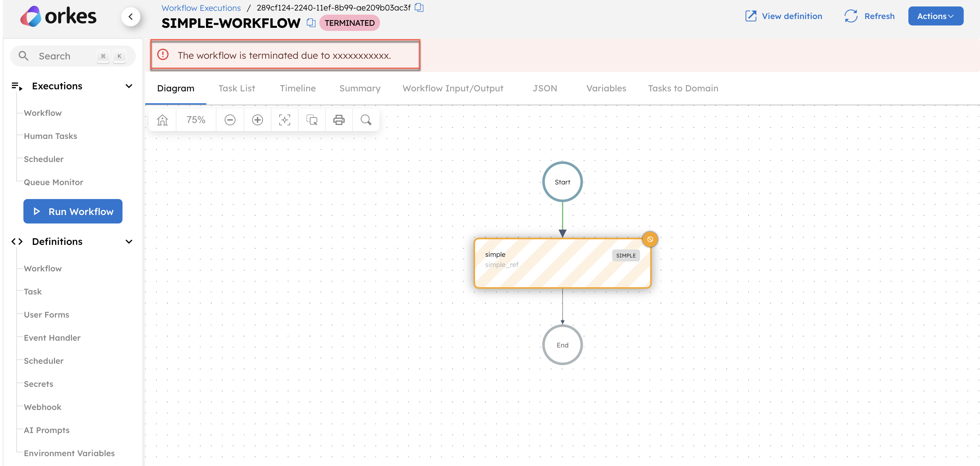Click the termination reason message text
This screenshot has width=980, height=466.
tap(284, 55)
